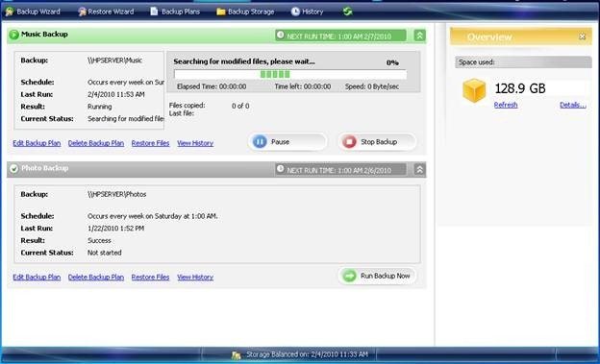
Task: Run the Photo backup now
Action: 377,276
